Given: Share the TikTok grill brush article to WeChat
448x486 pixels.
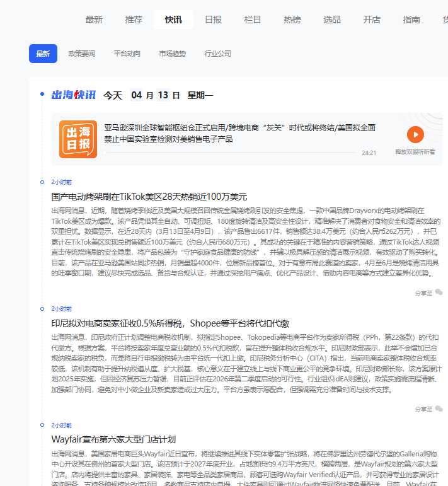Looking at the screenshot, I should pyautogui.click(x=439, y=292).
